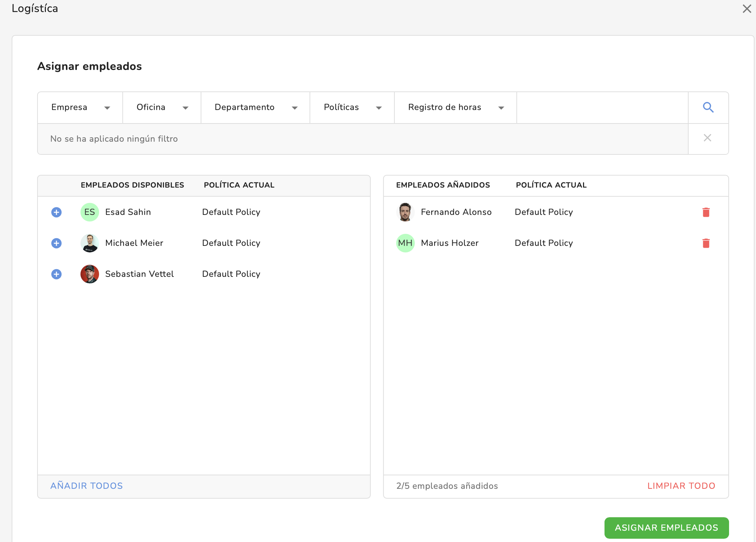
Task: Click the Añadir Todos link
Action: [x=86, y=486]
